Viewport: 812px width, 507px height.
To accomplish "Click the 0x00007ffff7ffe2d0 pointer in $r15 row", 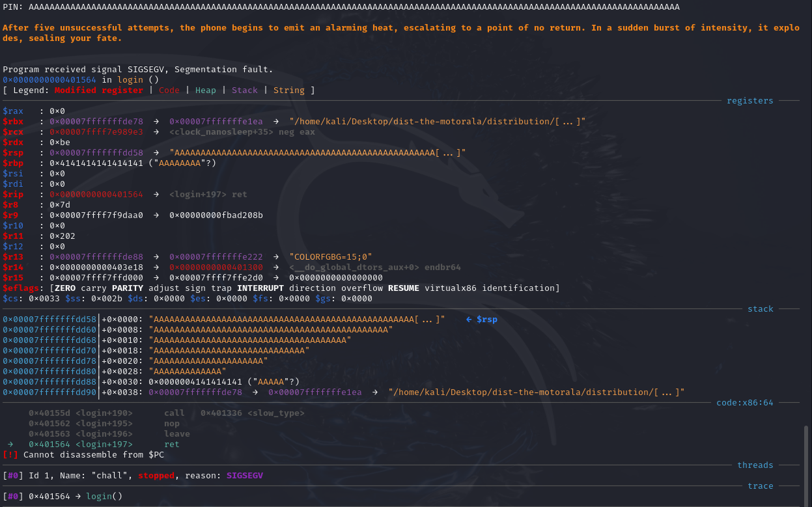I will pyautogui.click(x=216, y=278).
